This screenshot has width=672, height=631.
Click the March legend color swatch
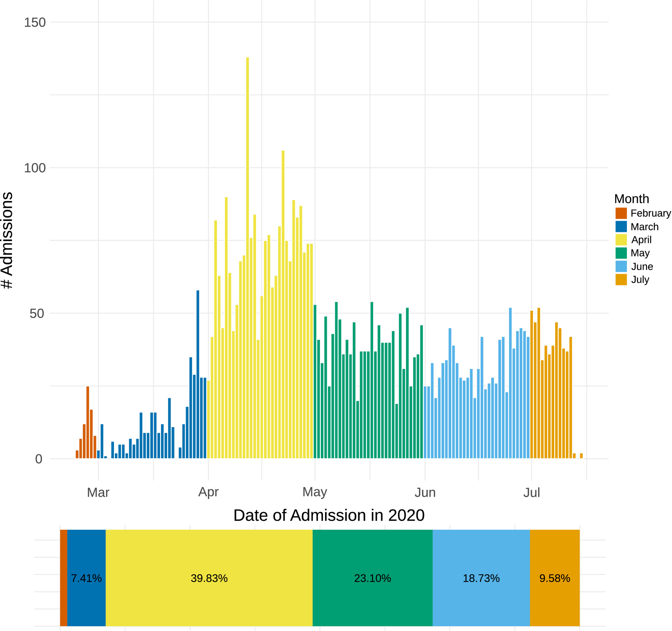point(621,226)
